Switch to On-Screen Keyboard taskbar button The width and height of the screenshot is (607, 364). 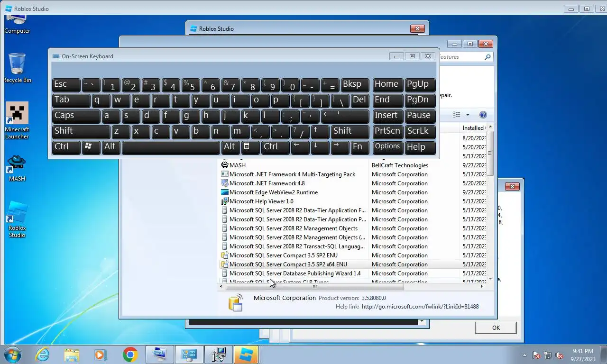pos(159,355)
